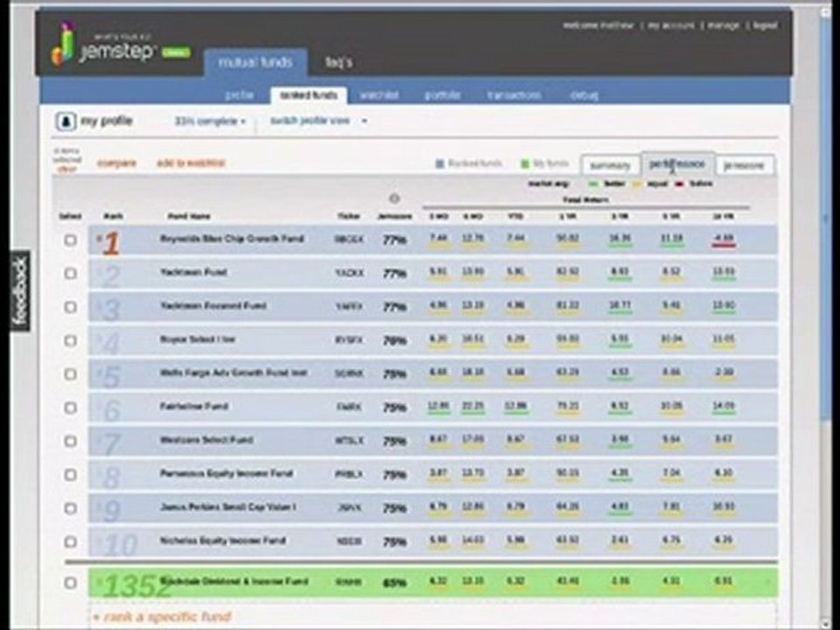Screen dimensions: 840x630
Task: Select checkbox for rank 1352 fund
Action: pos(70,583)
